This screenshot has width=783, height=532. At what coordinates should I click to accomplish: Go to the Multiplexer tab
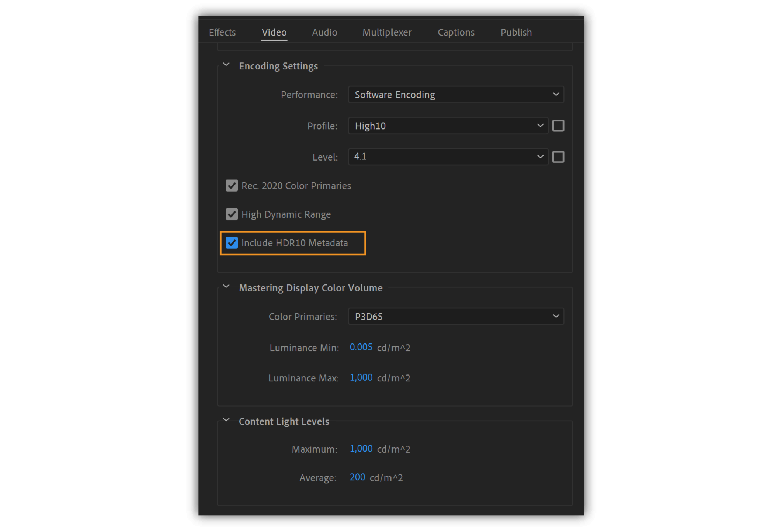387,32
